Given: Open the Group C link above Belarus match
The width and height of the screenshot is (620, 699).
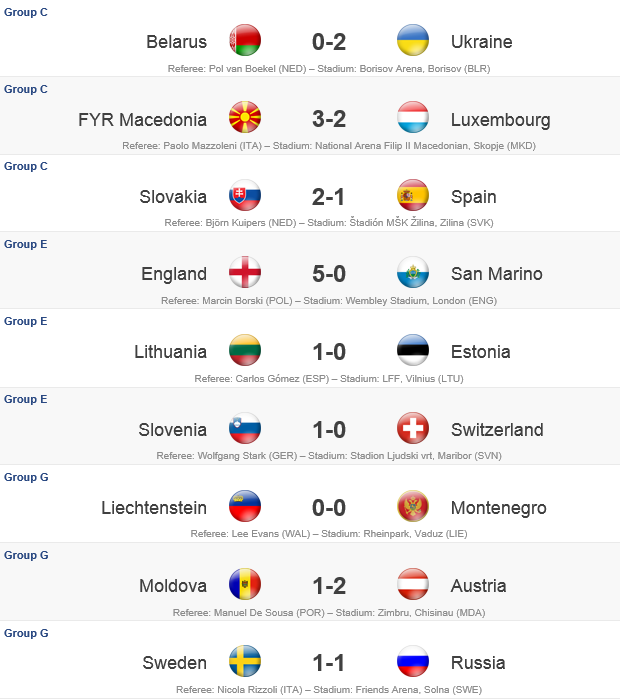Looking at the screenshot, I should click(25, 12).
